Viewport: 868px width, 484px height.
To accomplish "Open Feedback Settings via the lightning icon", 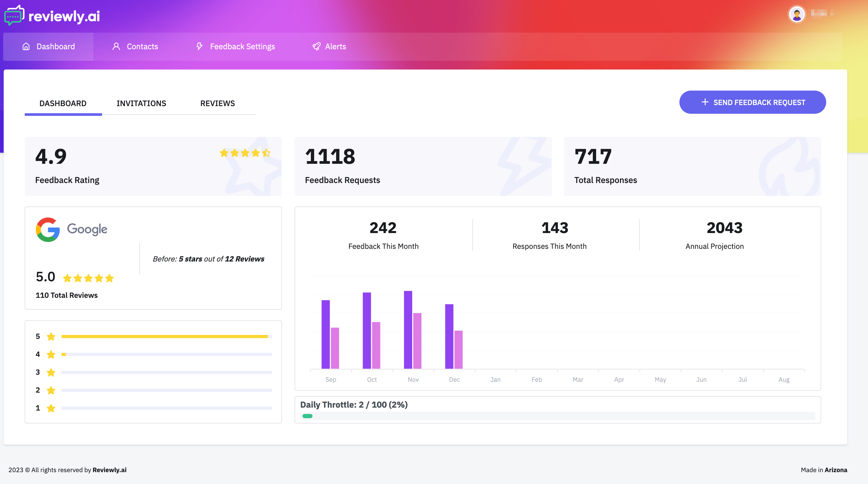I will pyautogui.click(x=199, y=46).
